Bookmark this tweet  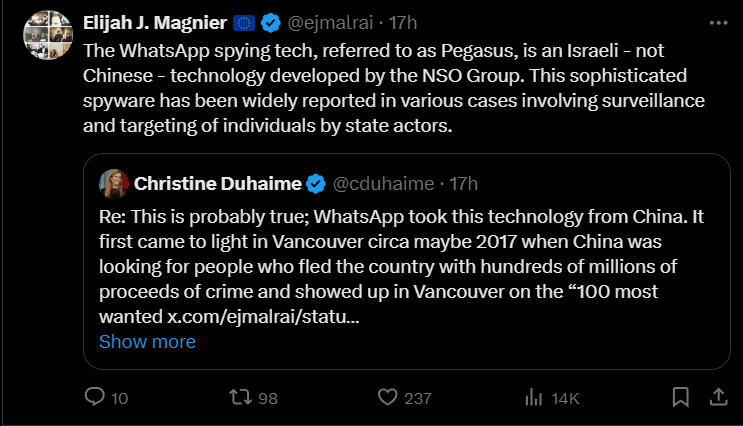click(x=680, y=397)
